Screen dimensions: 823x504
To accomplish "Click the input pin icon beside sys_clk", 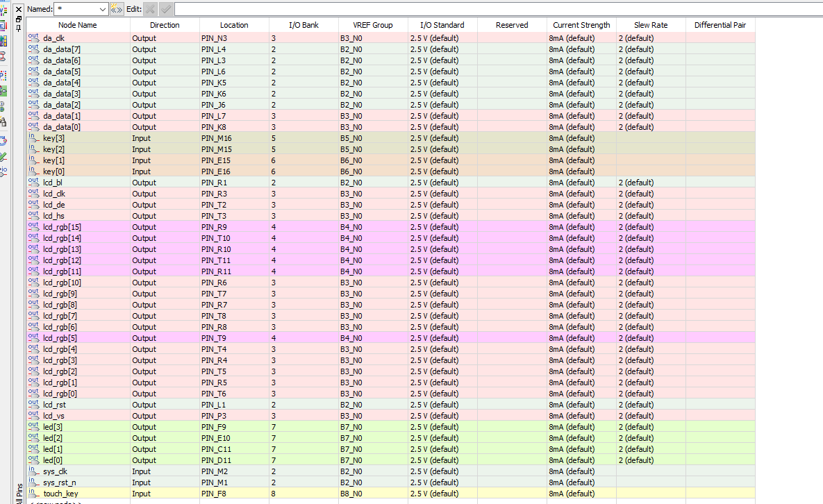I will click(x=33, y=471).
